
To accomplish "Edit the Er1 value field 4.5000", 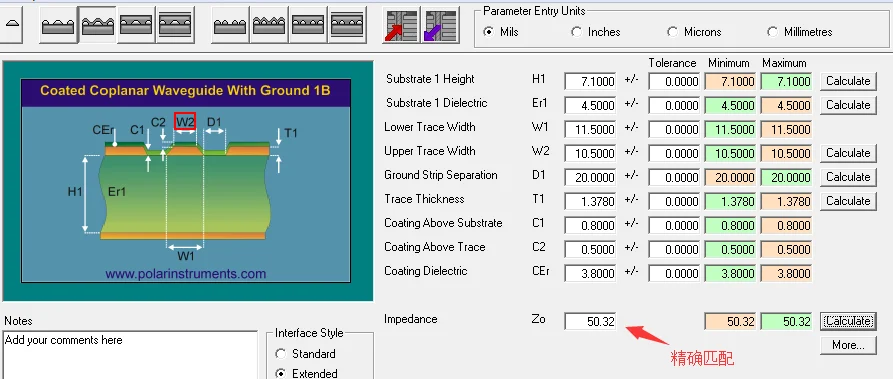I will [590, 105].
